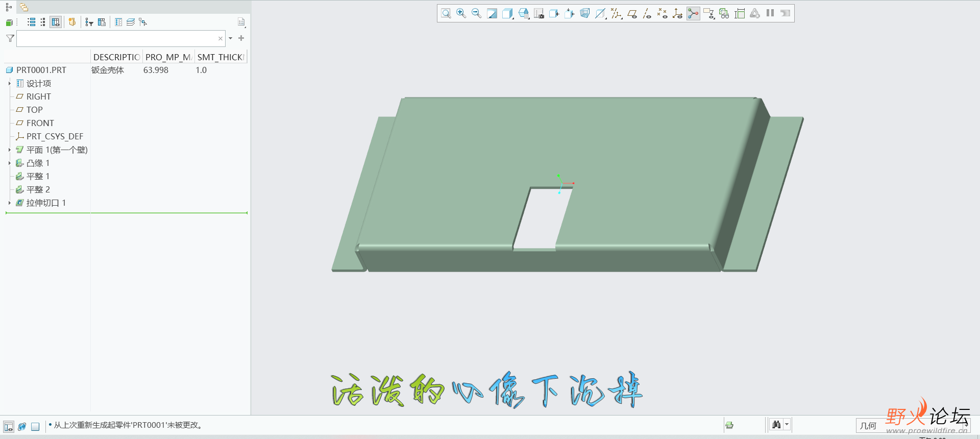This screenshot has width=980, height=439.
Task: Click the binoculars-over-layers graphics toolbar icon
Action: [x=724, y=14]
